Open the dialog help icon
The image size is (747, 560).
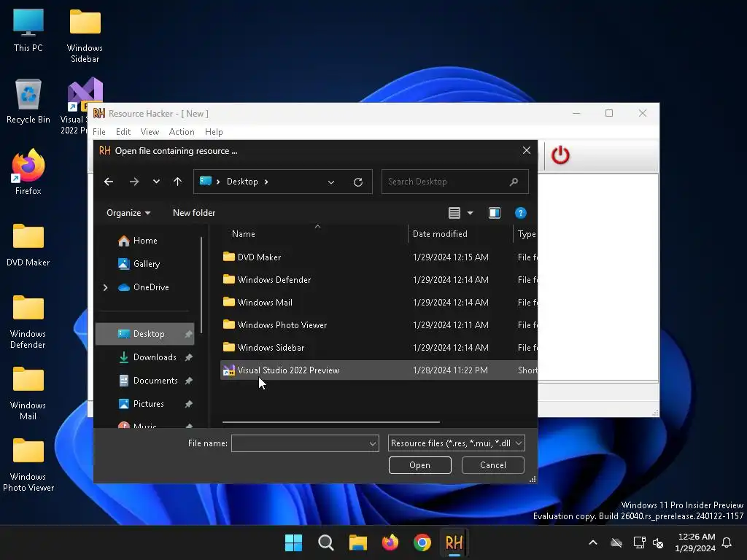pyautogui.click(x=521, y=213)
